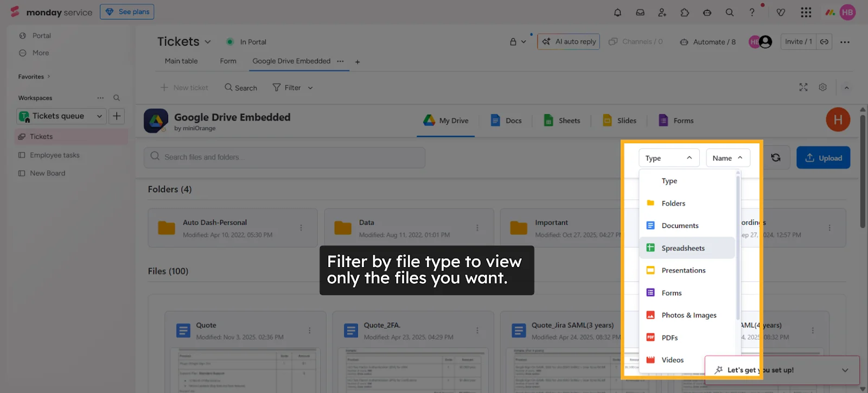Click the Search files and folders field
Screen dimensions: 868x393
coord(284,157)
